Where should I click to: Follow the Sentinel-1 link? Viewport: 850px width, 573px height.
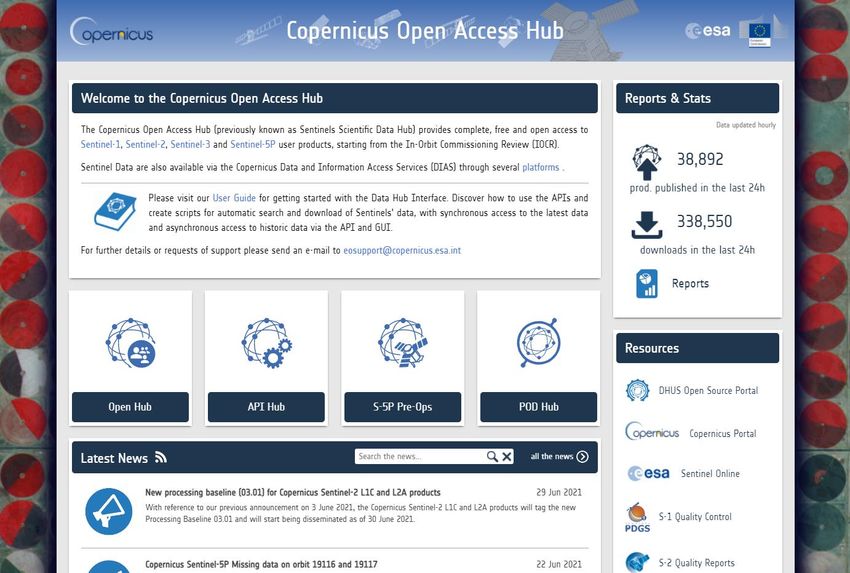click(101, 144)
